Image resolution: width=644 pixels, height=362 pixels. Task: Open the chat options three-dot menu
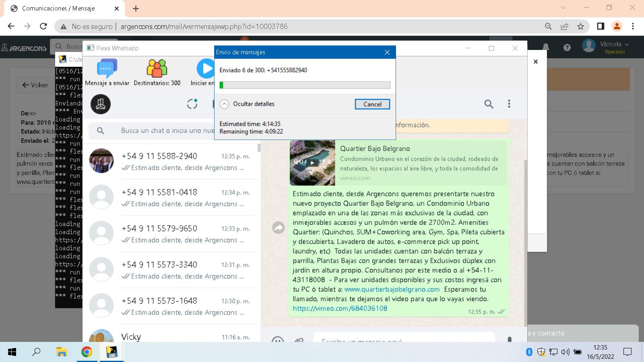[509, 104]
